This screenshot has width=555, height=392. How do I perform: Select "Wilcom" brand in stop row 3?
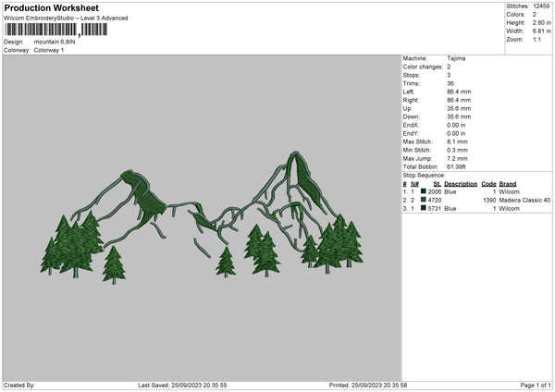(x=510, y=209)
